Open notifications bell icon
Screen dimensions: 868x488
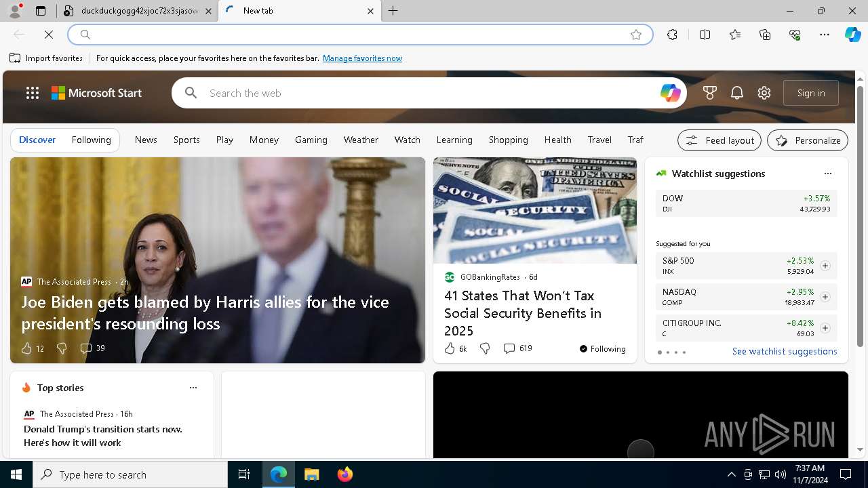[737, 93]
